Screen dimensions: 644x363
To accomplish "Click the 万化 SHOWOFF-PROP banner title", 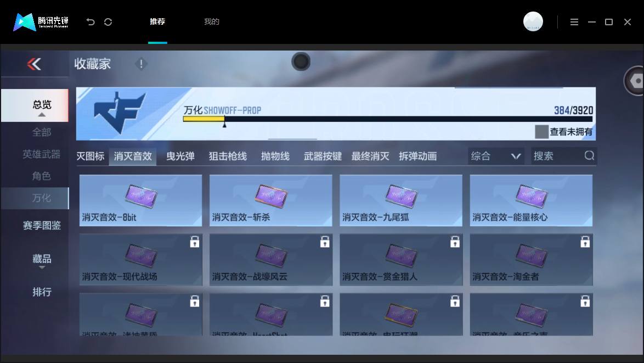I will point(222,110).
